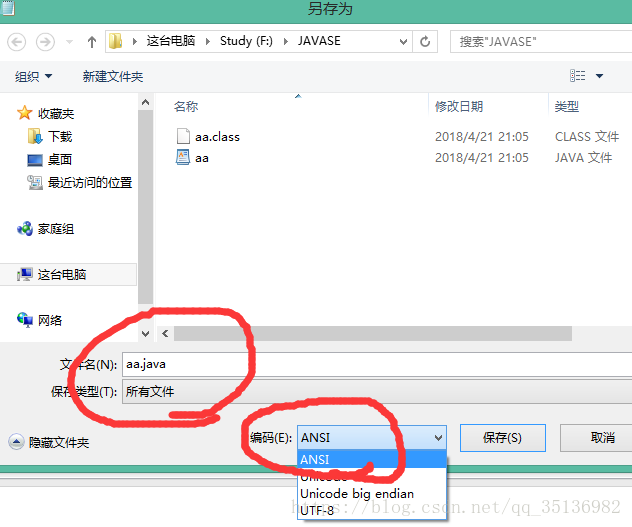The width and height of the screenshot is (632, 527).
Task: Expand the view mode dropdown arrow
Action: (x=599, y=76)
